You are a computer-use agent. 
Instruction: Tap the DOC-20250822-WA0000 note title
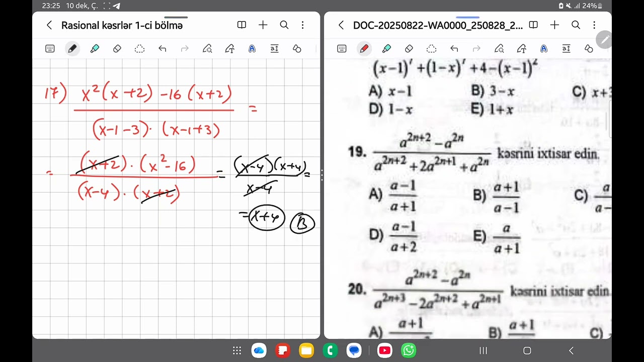coord(438,25)
